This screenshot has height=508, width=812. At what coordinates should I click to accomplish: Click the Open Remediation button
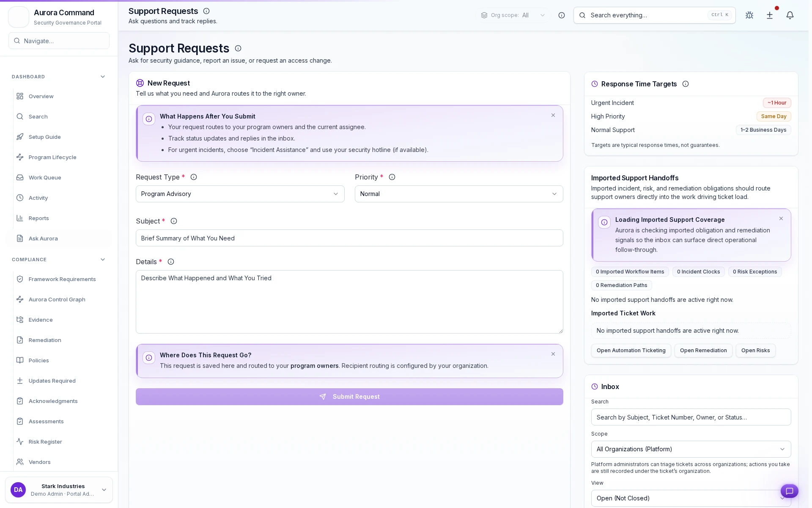coord(703,351)
